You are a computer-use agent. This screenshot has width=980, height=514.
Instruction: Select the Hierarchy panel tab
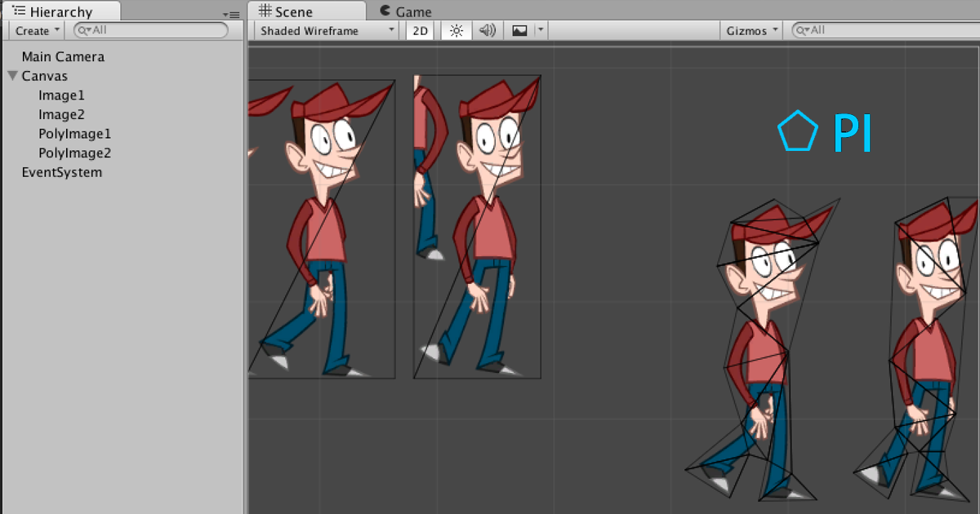tap(61, 11)
